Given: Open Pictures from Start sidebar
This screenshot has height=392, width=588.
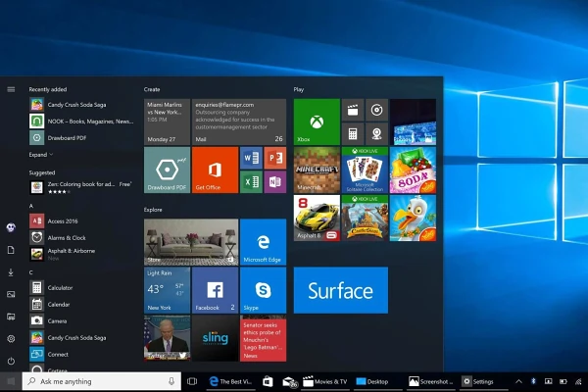Looking at the screenshot, I should 11,294.
